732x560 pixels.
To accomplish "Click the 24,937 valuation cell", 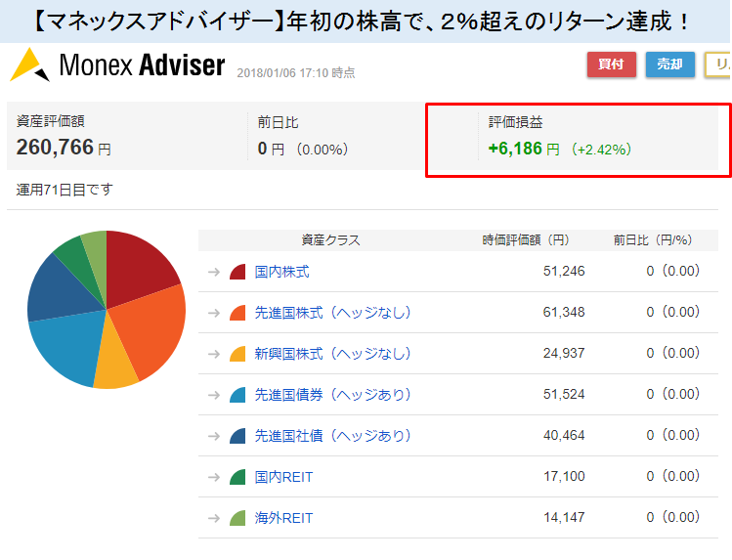I will pos(564,353).
